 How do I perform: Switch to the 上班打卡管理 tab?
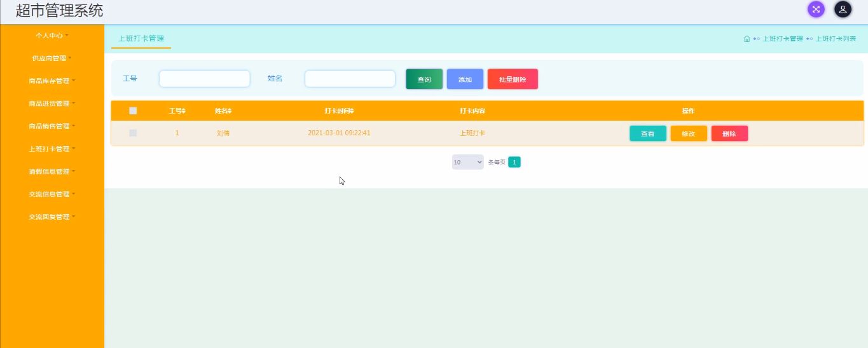(x=141, y=39)
